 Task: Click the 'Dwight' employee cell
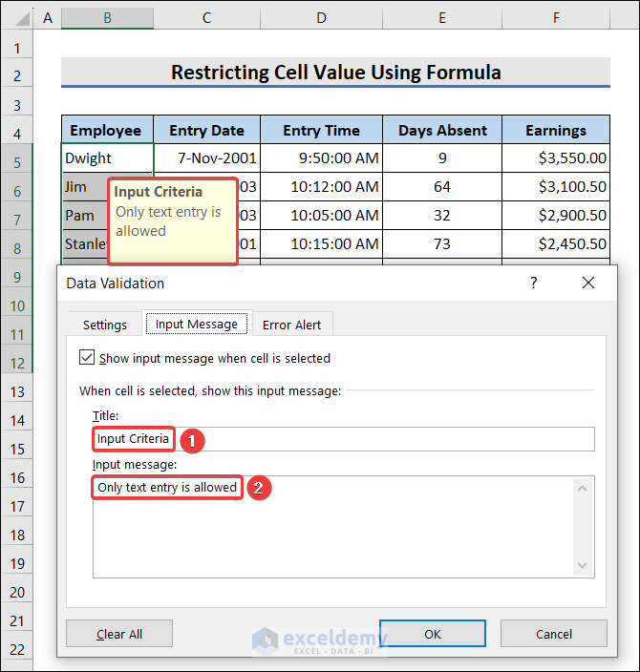[107, 158]
